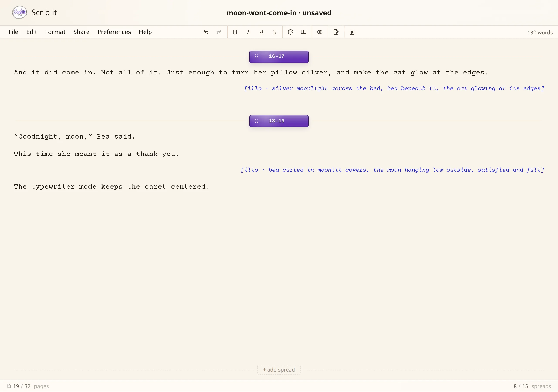Screen dimensions: 558x392
Task: Place caret in 'And it did come in' line
Action: pos(251,73)
